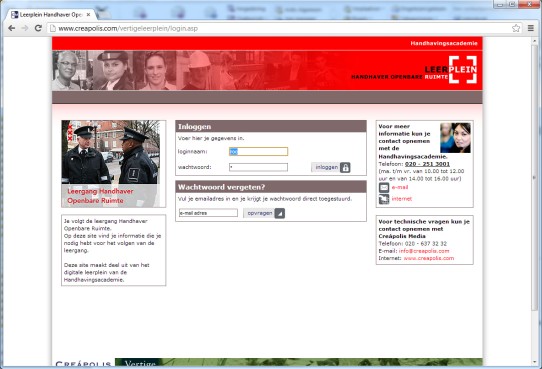Focus the loginnaam input field

[258, 151]
